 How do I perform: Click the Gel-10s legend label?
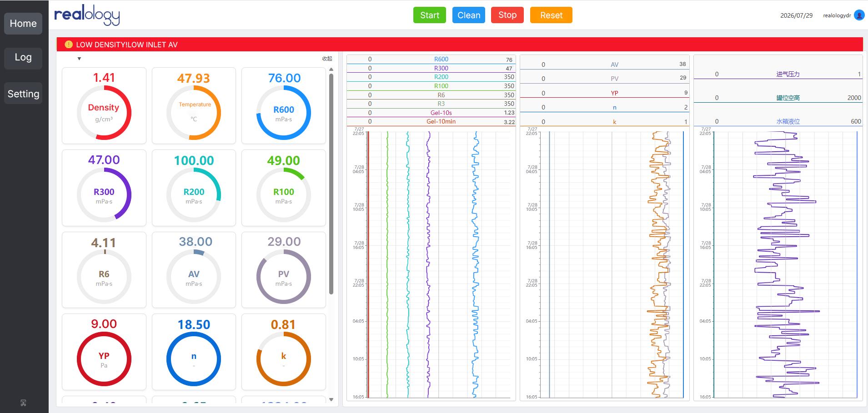click(441, 113)
